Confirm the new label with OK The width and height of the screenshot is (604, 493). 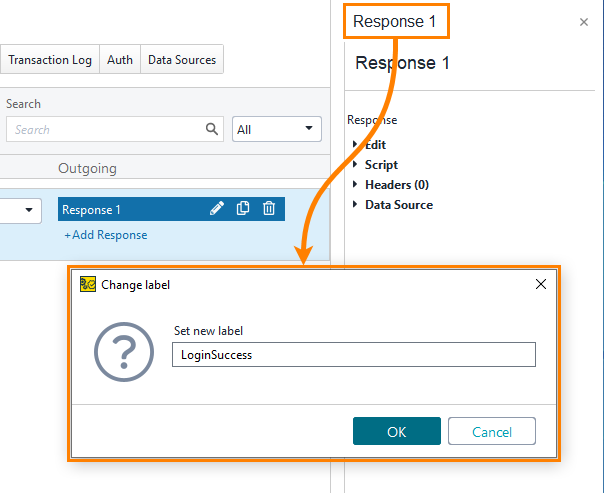click(x=397, y=431)
